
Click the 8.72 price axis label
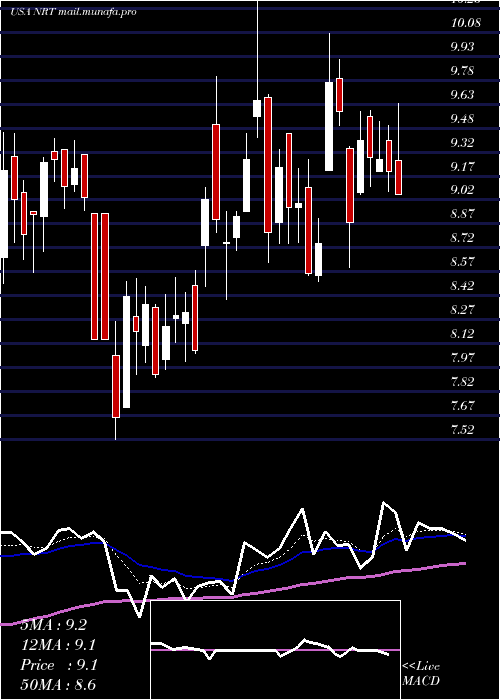pos(462,238)
